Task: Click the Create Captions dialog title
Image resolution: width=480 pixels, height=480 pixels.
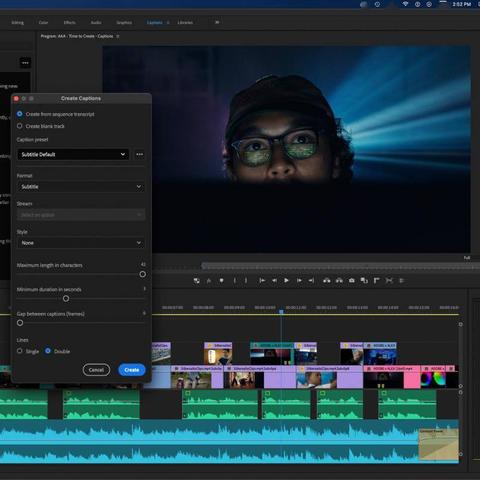Action: click(x=81, y=98)
